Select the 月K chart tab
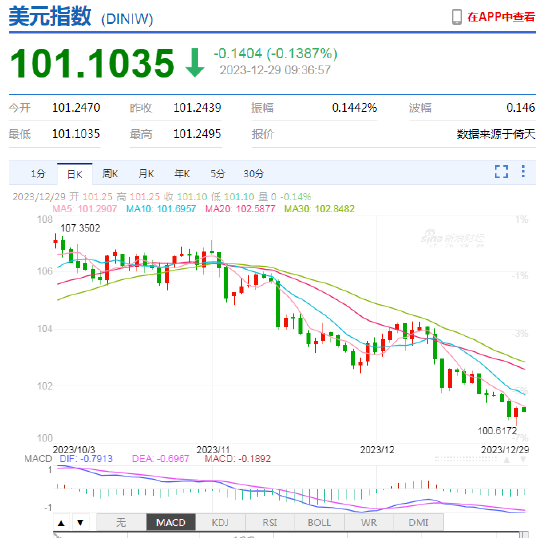550x538 pixels. 146,174
